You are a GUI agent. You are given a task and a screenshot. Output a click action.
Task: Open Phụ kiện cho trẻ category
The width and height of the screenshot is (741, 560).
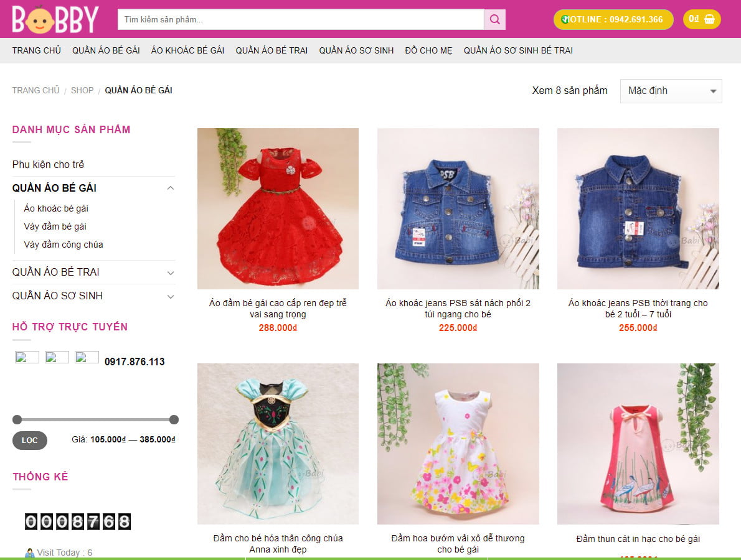click(48, 164)
